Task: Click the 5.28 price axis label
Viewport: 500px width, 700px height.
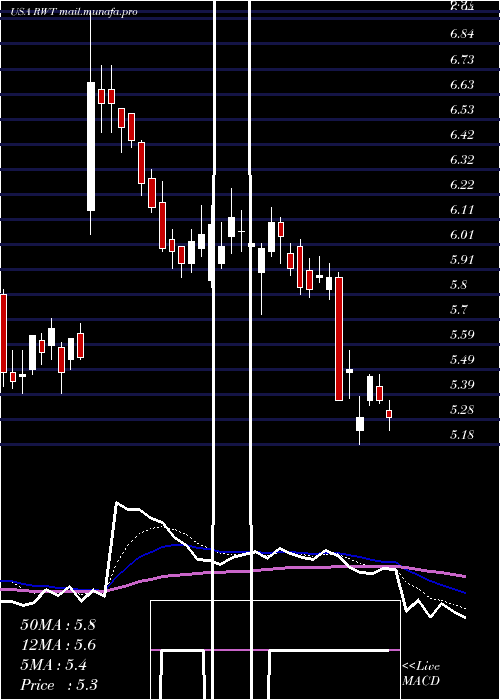Action: [462, 409]
